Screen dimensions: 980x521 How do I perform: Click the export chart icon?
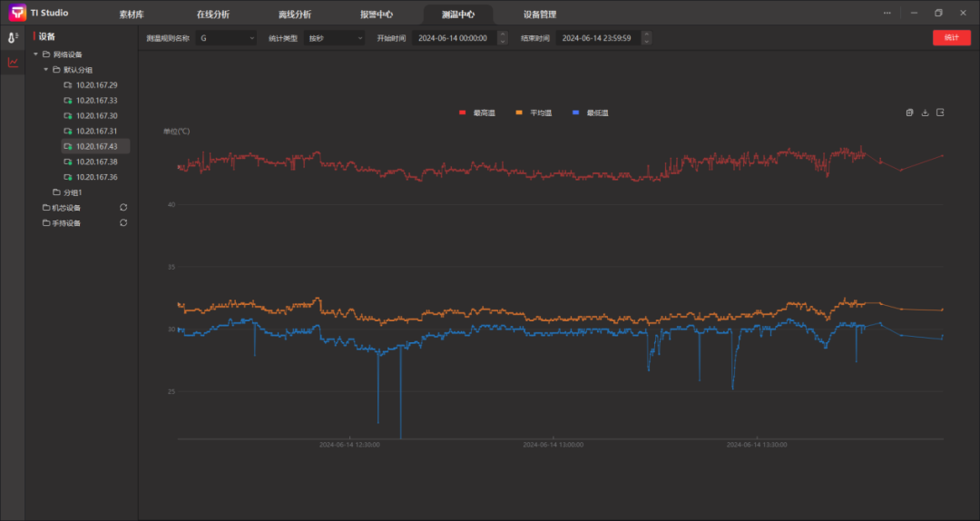click(940, 113)
